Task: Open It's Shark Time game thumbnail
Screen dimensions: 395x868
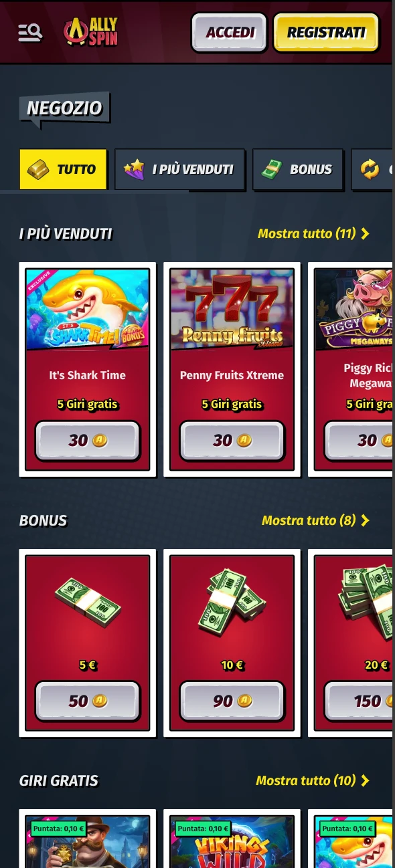Action: tap(88, 310)
